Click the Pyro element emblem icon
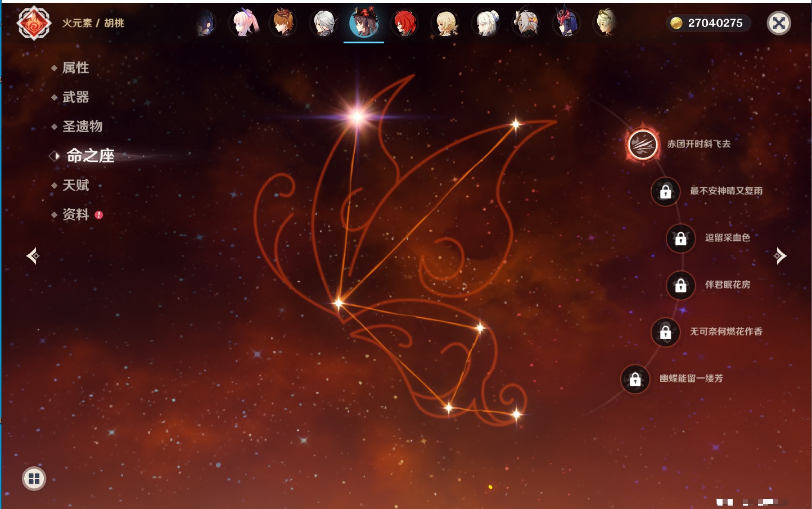The width and height of the screenshot is (812, 509). click(34, 23)
